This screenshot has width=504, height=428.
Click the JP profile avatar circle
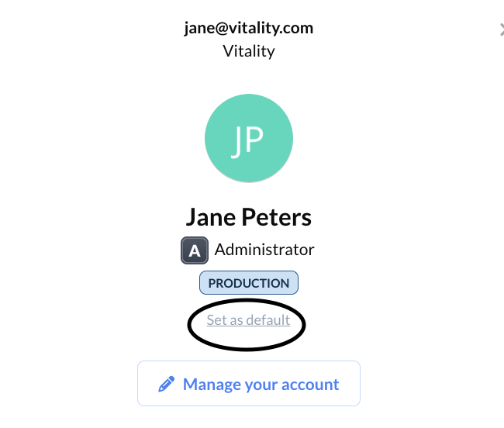click(249, 138)
